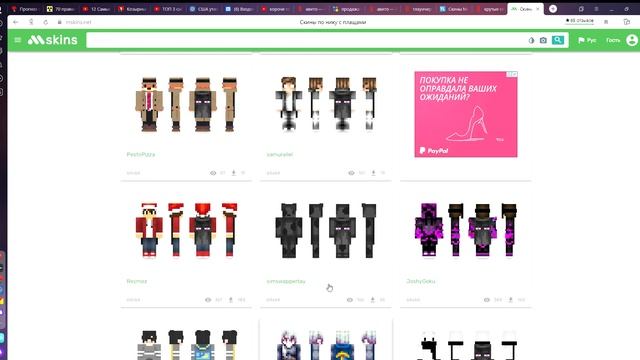Click the views eye icon under the Santa skin
Viewport: 640px width, 360px height.
click(x=208, y=300)
